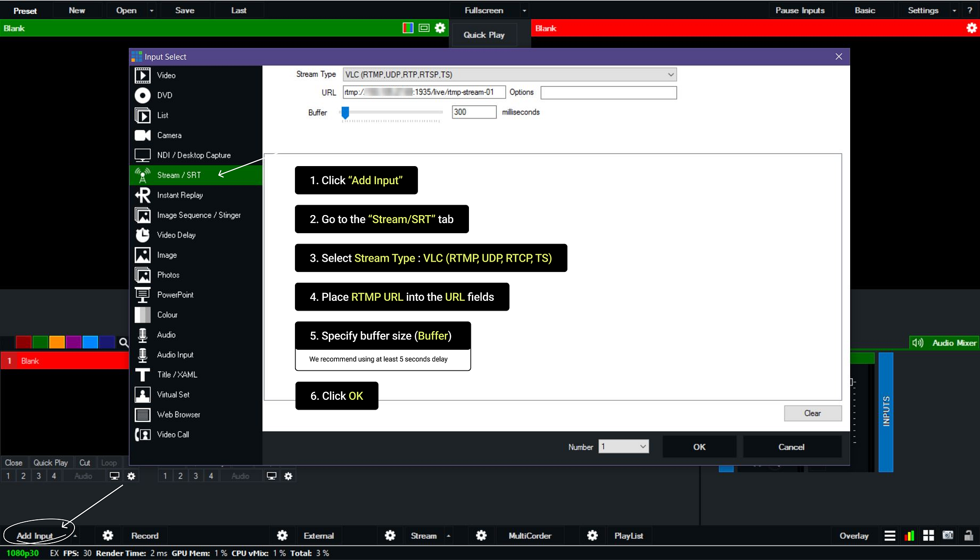This screenshot has height=560, width=980.
Task: Click the Quick Play transition button
Action: 484,35
